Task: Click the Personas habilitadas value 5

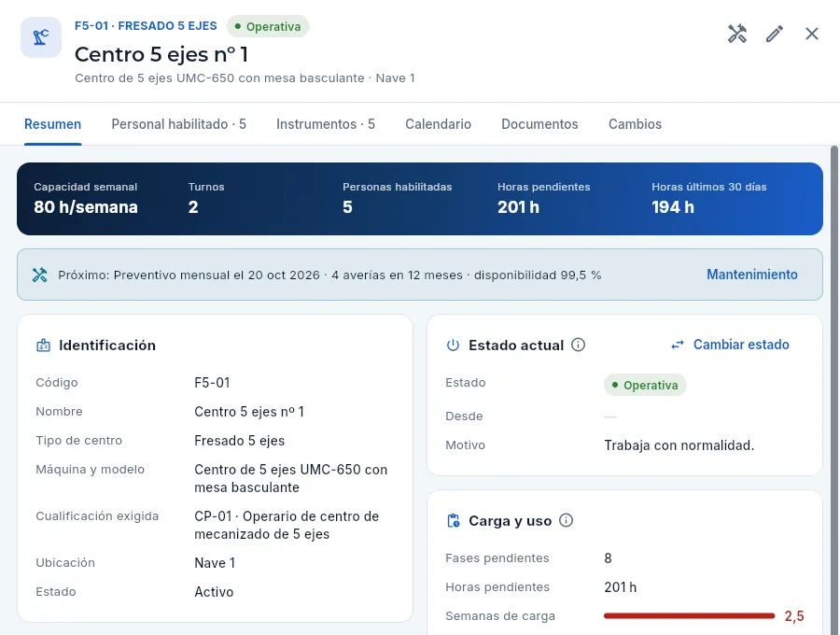Action: pyautogui.click(x=348, y=207)
